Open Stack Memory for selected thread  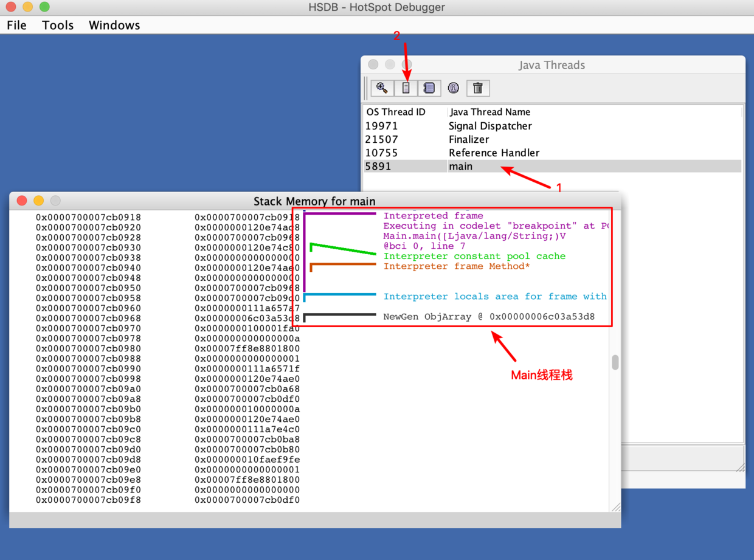pos(406,88)
